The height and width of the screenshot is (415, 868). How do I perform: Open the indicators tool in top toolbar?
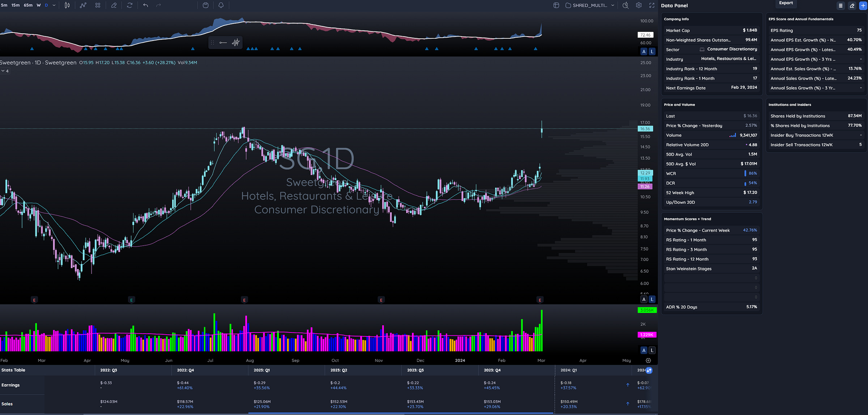point(83,5)
